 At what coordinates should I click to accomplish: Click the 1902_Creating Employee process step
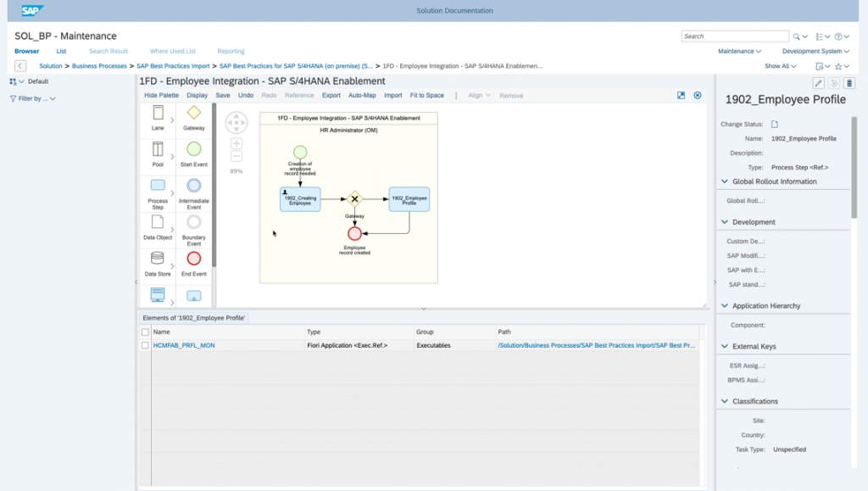click(300, 199)
